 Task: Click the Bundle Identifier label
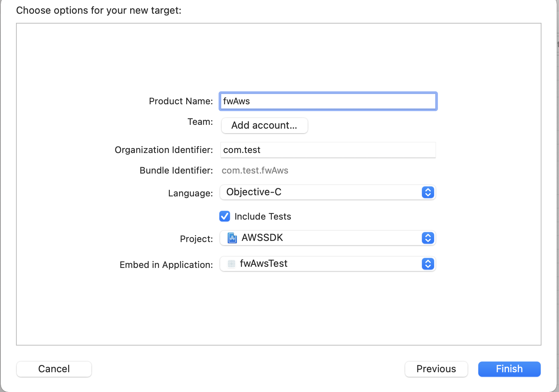[176, 171]
